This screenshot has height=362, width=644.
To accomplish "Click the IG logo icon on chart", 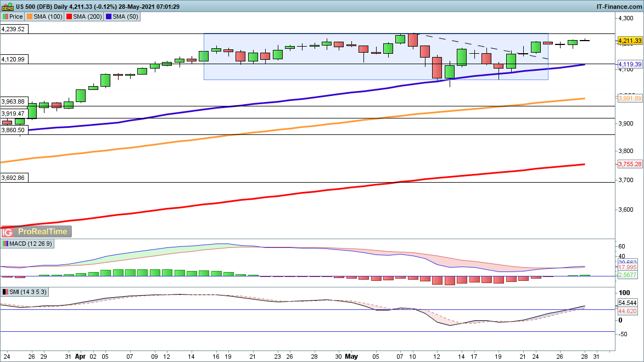I will [x=8, y=232].
